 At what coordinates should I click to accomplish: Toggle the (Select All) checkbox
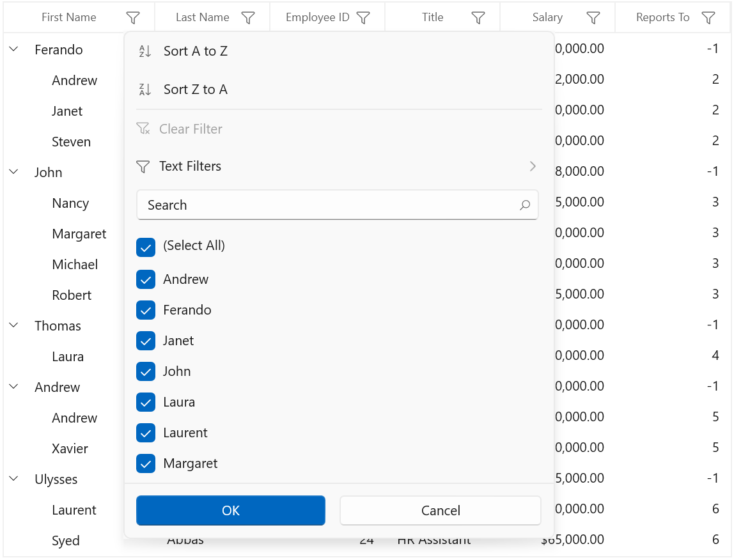pos(146,247)
